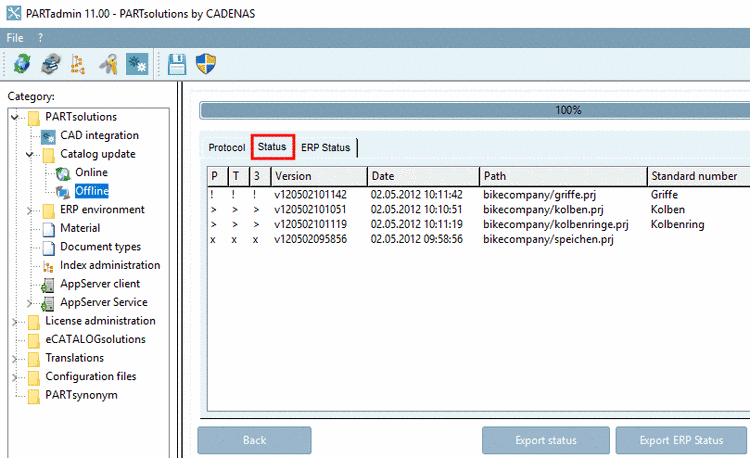Select the Document types tree label
The image size is (750, 458).
point(100,247)
